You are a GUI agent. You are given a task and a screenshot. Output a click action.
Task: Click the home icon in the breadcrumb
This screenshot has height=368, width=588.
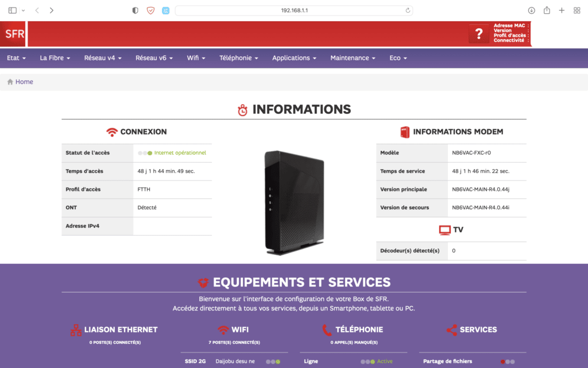point(10,82)
